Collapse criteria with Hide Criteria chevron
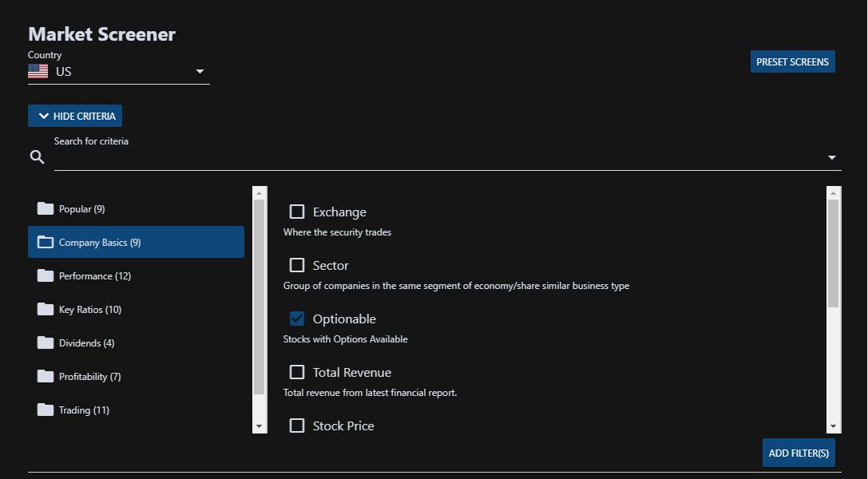This screenshot has height=479, width=868. coord(44,116)
